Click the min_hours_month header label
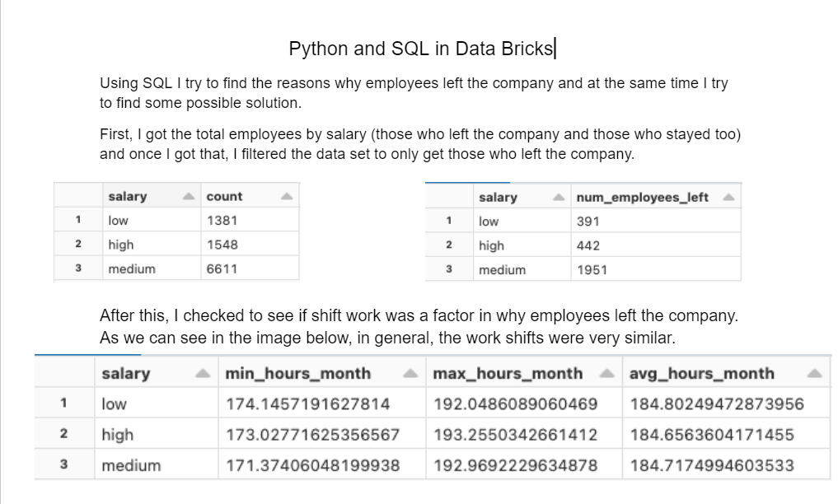Image resolution: width=838 pixels, height=504 pixels. click(298, 374)
